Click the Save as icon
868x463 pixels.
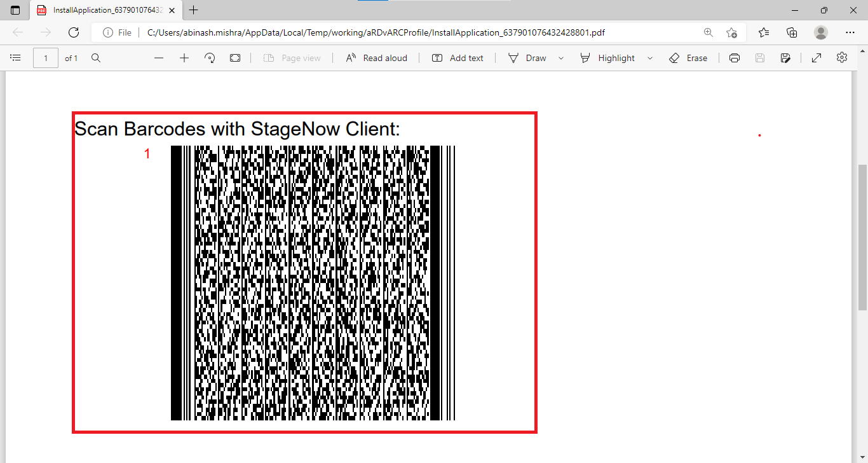pos(785,58)
